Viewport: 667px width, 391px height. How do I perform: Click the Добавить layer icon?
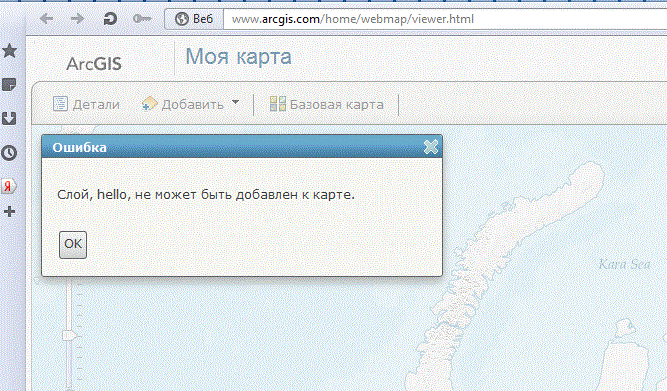[149, 104]
